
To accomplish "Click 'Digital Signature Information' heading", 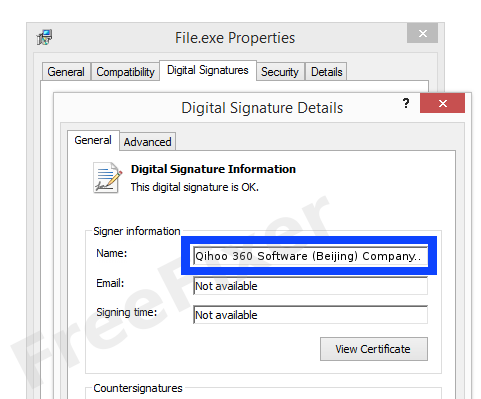I will pyautogui.click(x=213, y=169).
